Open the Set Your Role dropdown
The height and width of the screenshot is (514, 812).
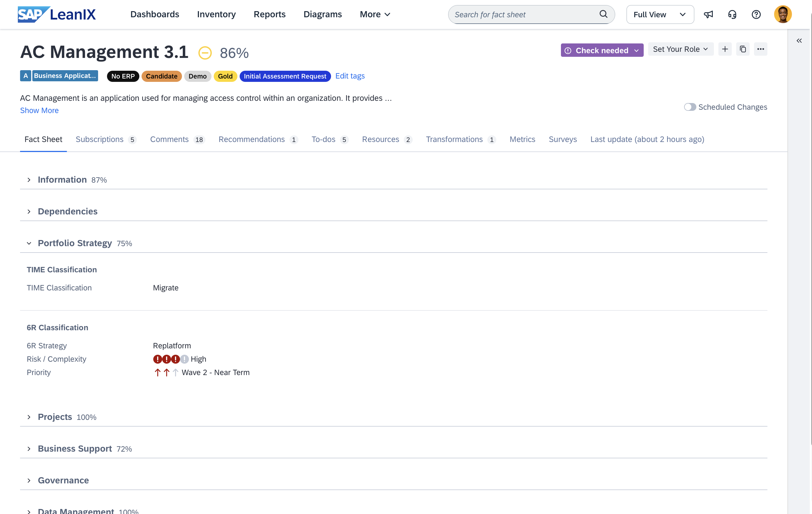click(680, 49)
